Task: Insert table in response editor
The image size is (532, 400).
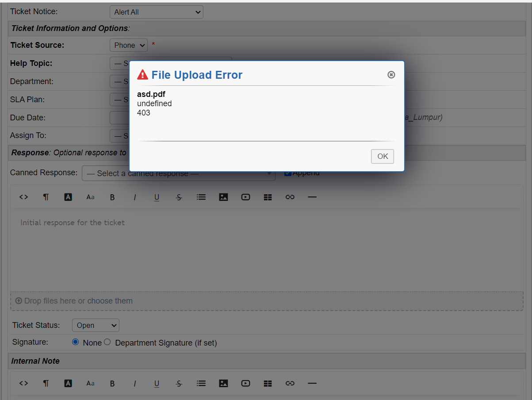Action: (x=268, y=197)
